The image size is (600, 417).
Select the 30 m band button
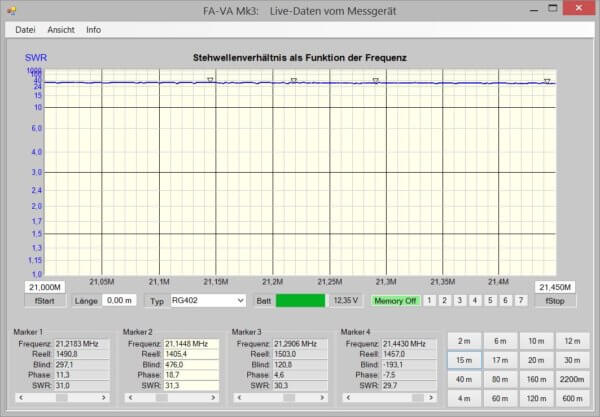point(572,360)
